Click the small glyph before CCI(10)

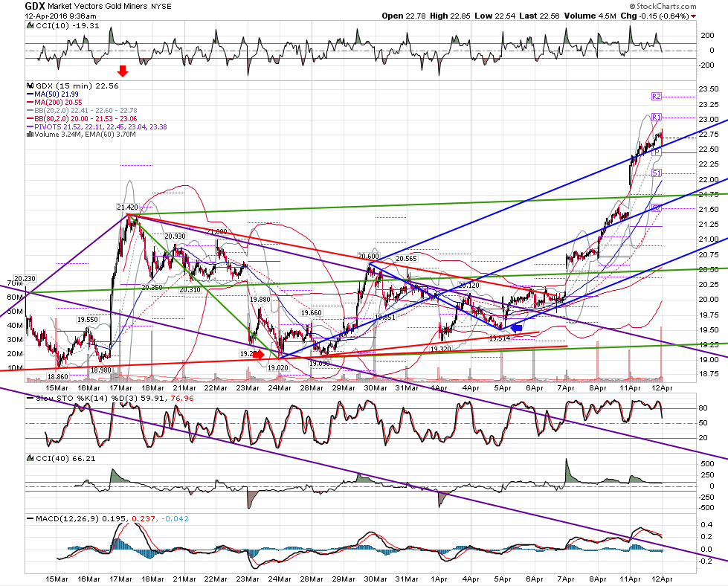point(30,26)
